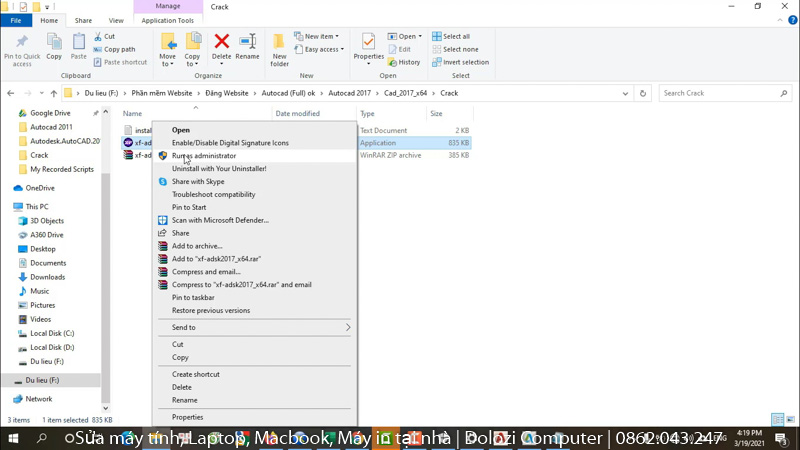Click the Copy path ribbon icon

click(118, 49)
